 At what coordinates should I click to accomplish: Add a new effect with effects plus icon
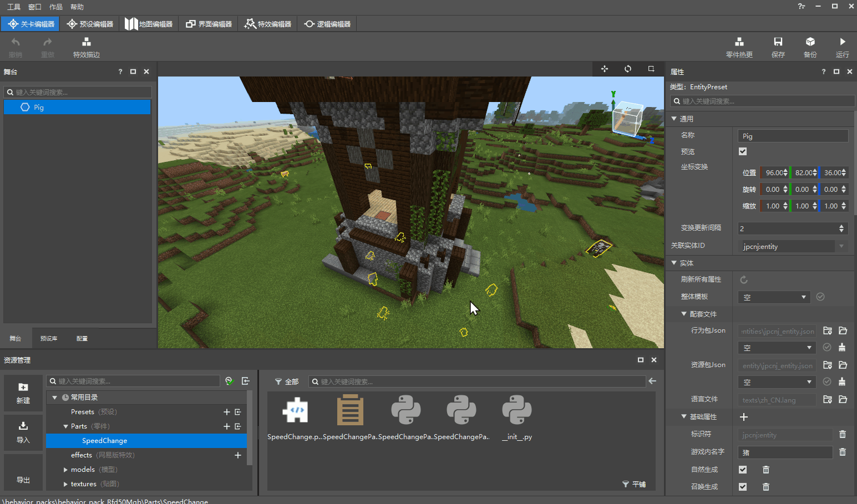[238, 455]
